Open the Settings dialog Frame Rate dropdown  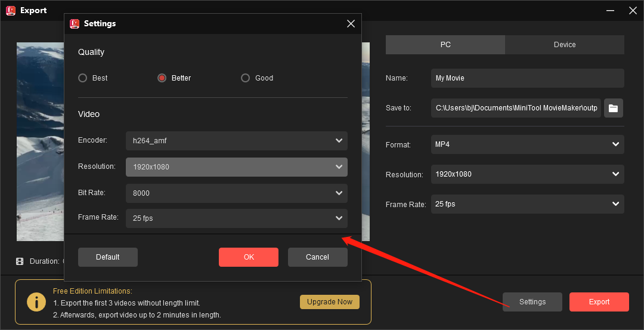point(237,218)
